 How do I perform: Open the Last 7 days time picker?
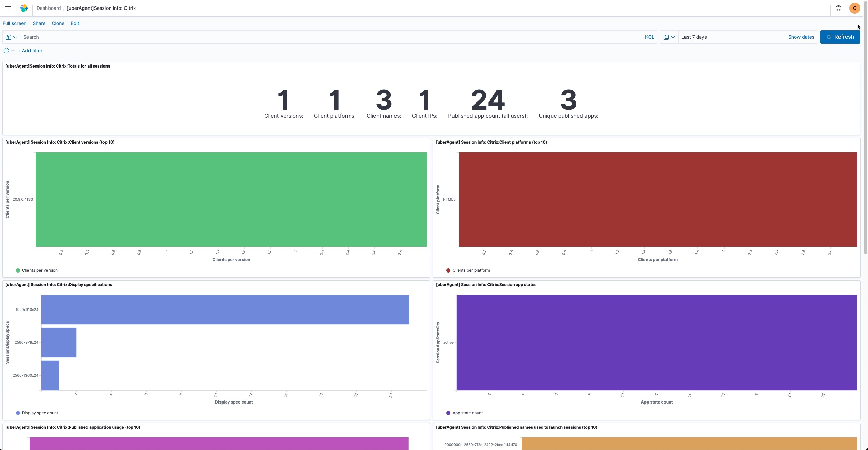(694, 37)
